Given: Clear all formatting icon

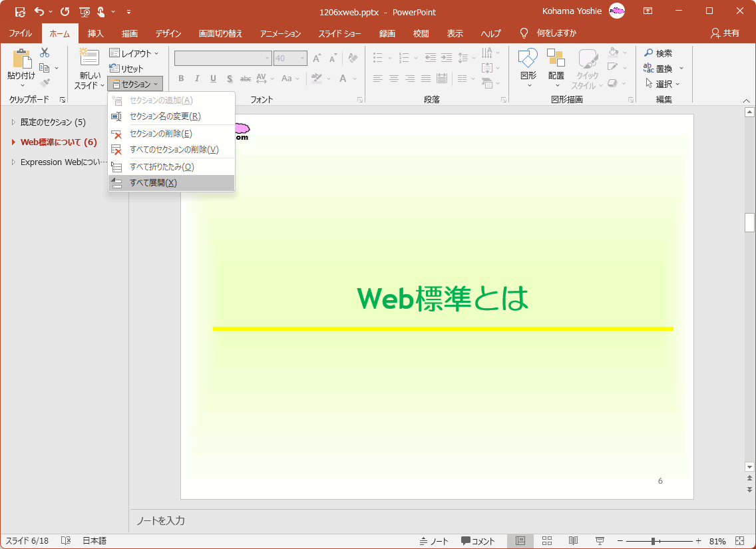Looking at the screenshot, I should click(x=353, y=59).
